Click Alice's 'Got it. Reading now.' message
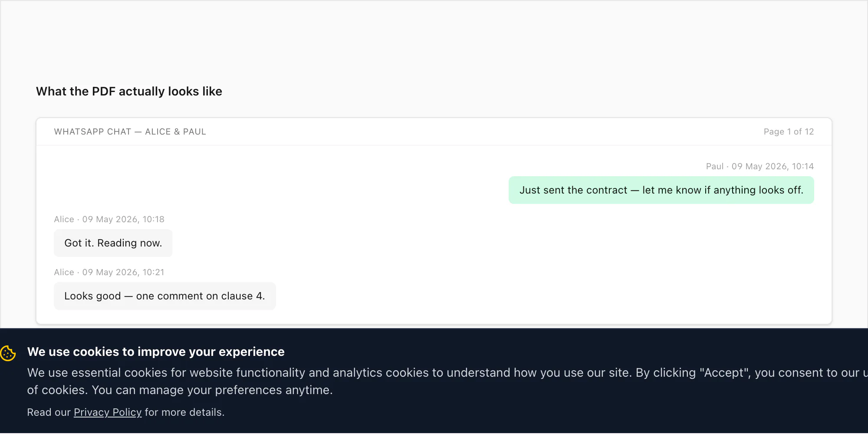The width and height of the screenshot is (868, 434). coord(113,243)
